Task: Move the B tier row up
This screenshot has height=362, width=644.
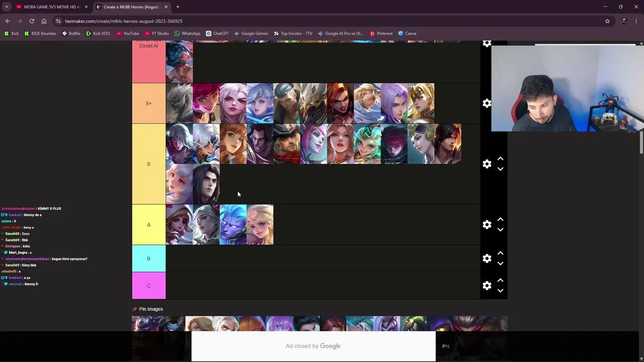Action: tap(500, 253)
